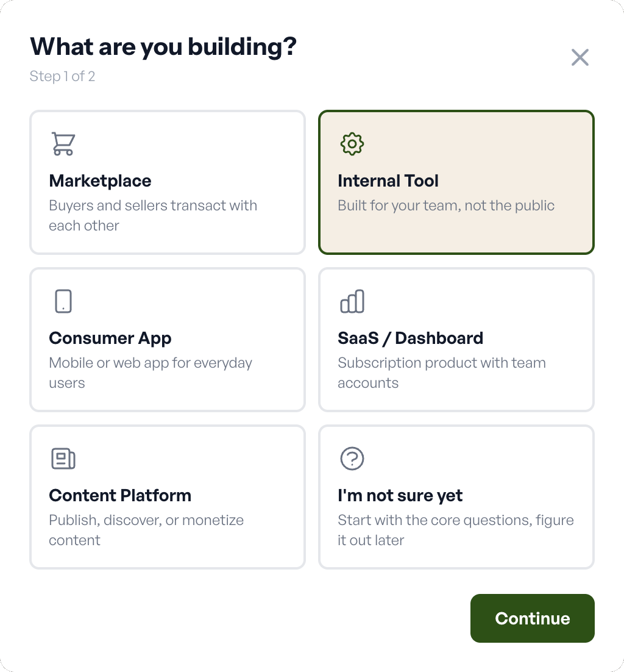Click "Buyers and sellers transact with each other" description

click(153, 215)
